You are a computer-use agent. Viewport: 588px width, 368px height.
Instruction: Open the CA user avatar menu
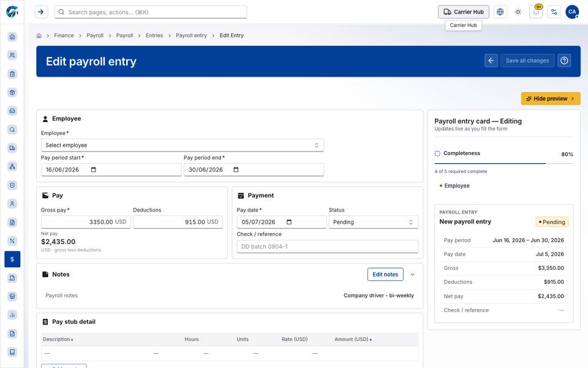point(572,12)
